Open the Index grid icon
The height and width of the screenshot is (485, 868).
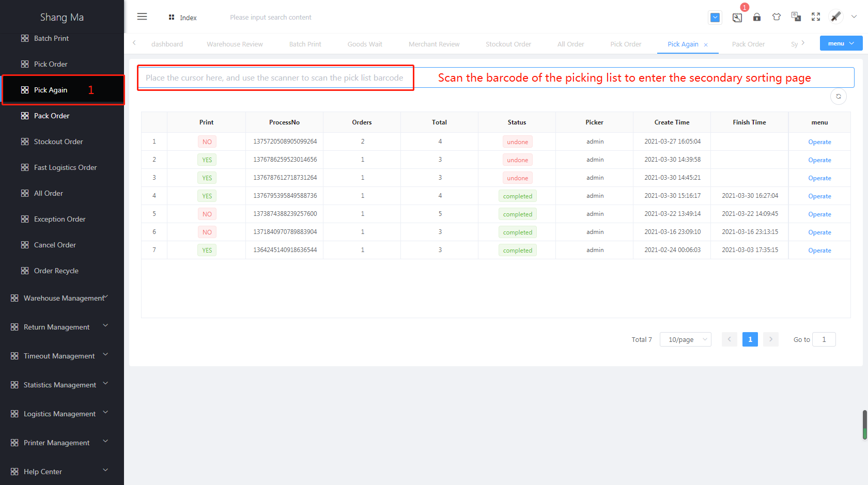(x=172, y=18)
